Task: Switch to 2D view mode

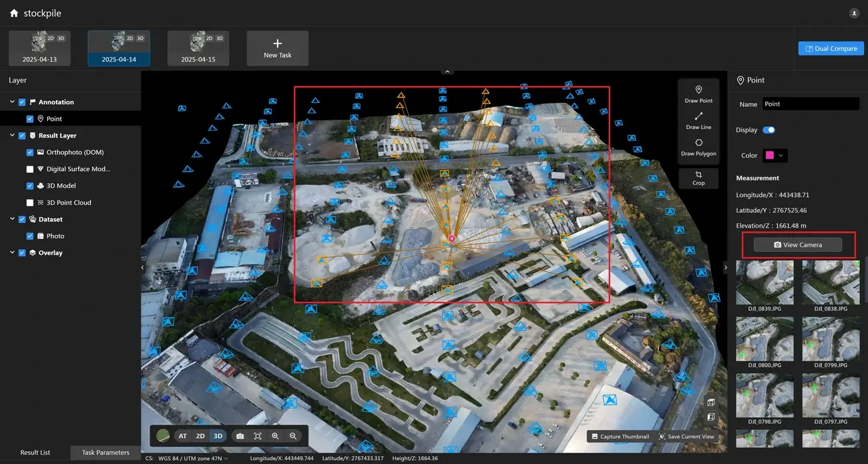Action: [x=200, y=436]
